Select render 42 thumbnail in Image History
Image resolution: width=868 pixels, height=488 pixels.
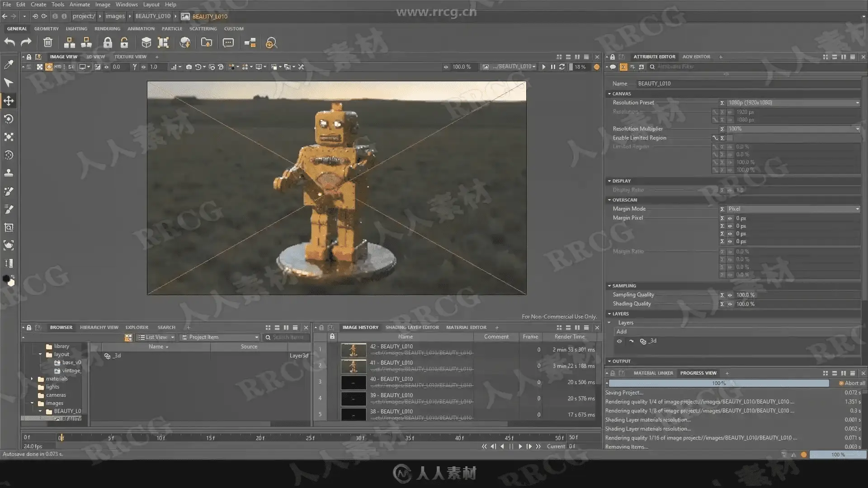353,350
